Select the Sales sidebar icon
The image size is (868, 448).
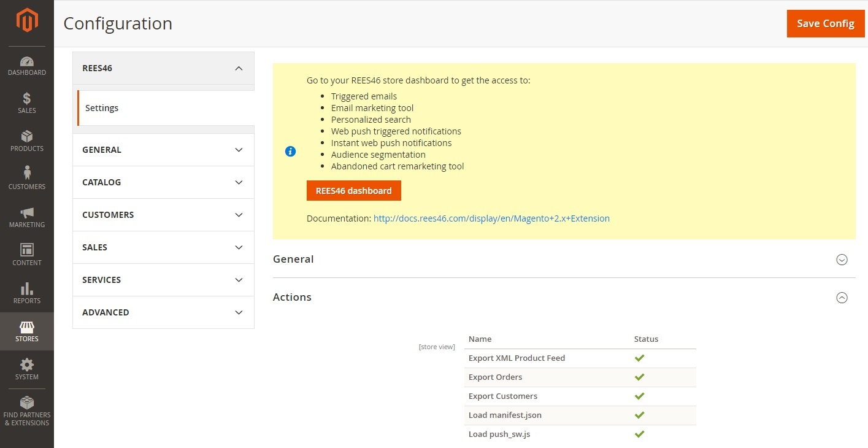pyautogui.click(x=27, y=102)
